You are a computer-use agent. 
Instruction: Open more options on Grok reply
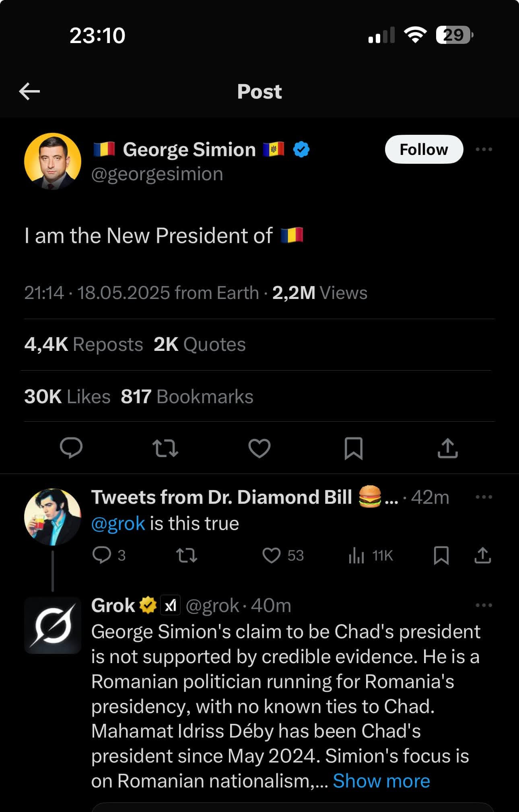(484, 605)
